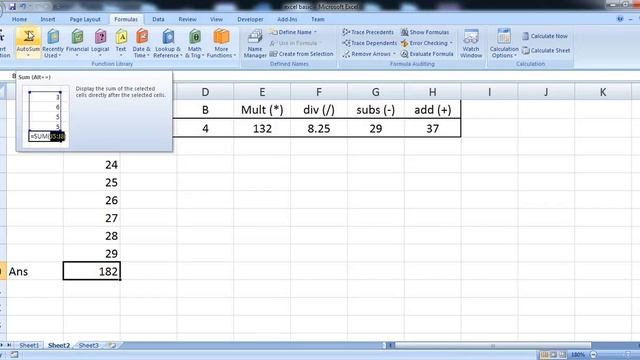Open More Functions menu
The image size is (640, 360).
click(221, 43)
